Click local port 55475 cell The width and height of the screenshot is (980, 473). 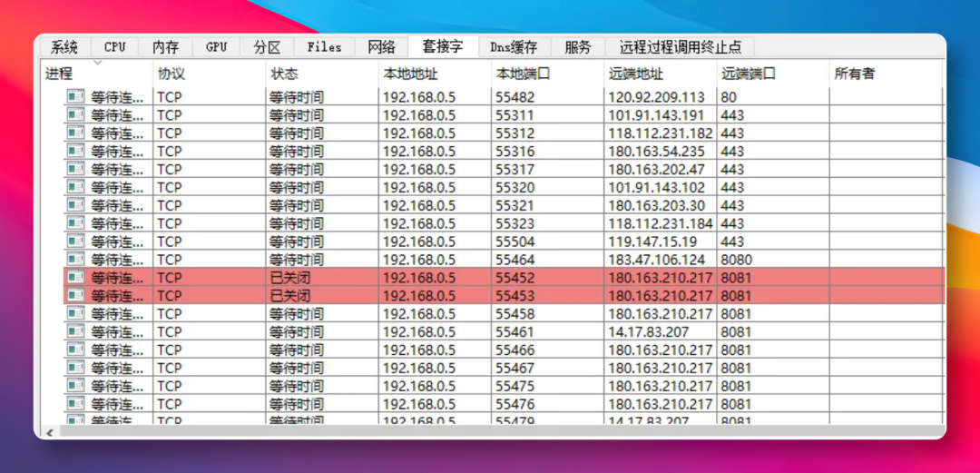(547, 386)
